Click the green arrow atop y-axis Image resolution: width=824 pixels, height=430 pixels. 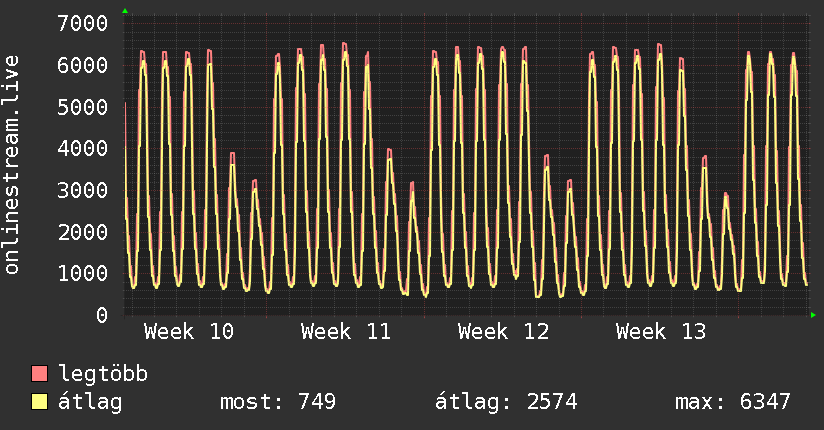pyautogui.click(x=125, y=11)
